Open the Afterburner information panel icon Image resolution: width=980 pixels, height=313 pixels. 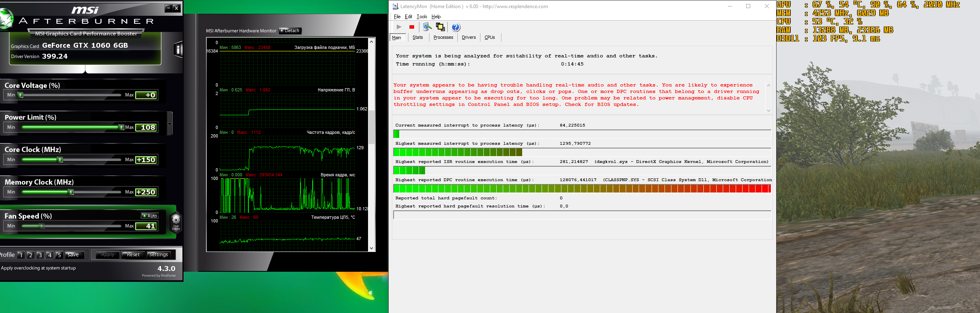coord(178,50)
